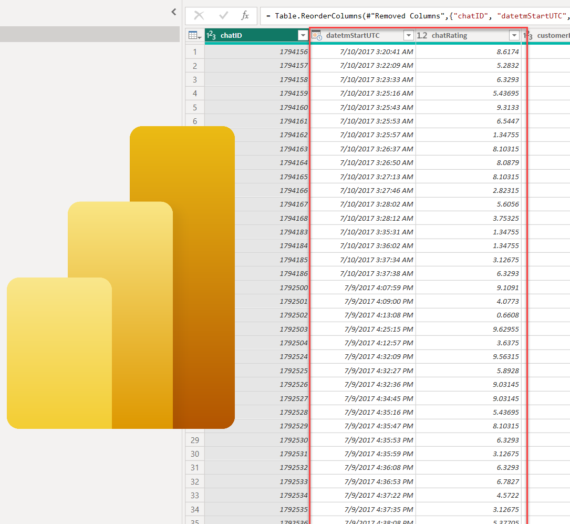Screen dimensions: 570x524
Task: Click chatRating cell 8.0879
Action: tap(468, 163)
